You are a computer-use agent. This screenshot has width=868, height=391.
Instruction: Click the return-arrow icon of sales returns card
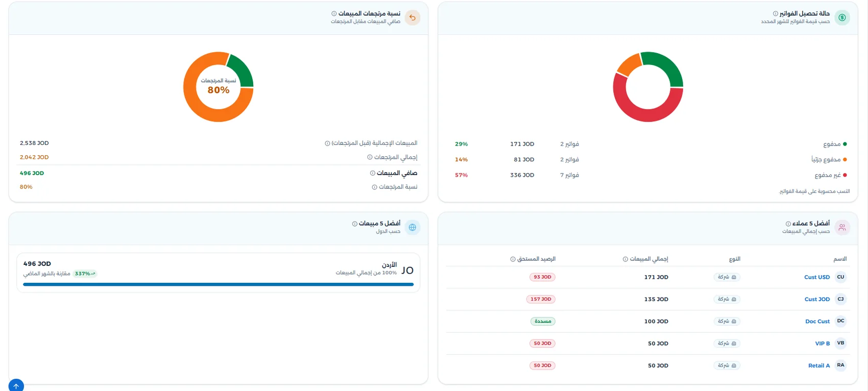413,18
